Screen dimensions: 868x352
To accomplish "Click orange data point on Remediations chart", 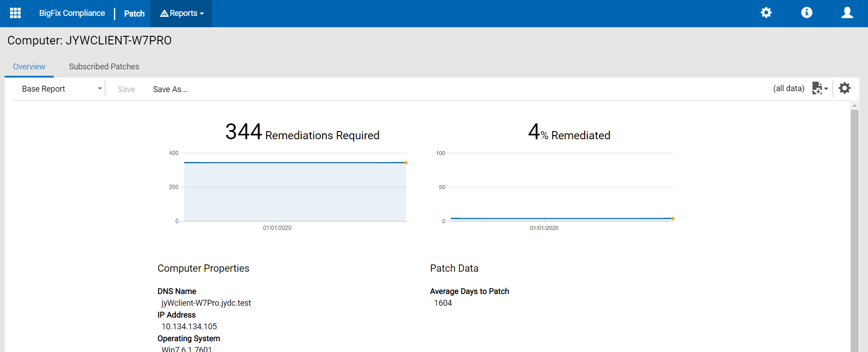I will pos(406,162).
